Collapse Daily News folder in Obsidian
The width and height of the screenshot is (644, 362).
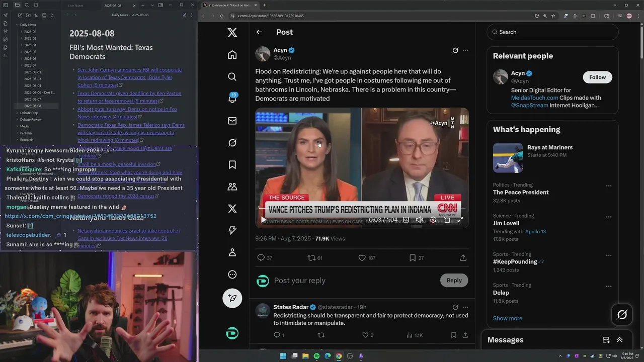coord(17,25)
